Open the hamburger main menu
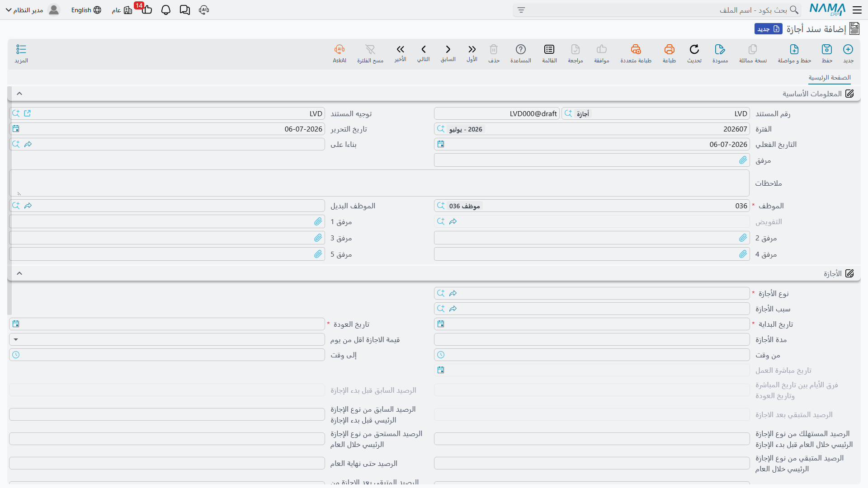The width and height of the screenshot is (868, 488). click(857, 10)
